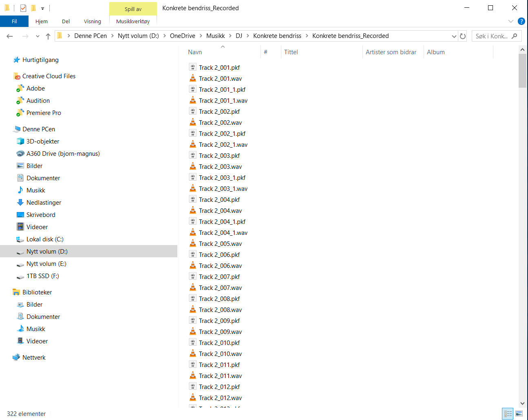Sort by Artister som bidrar column

pyautogui.click(x=393, y=52)
